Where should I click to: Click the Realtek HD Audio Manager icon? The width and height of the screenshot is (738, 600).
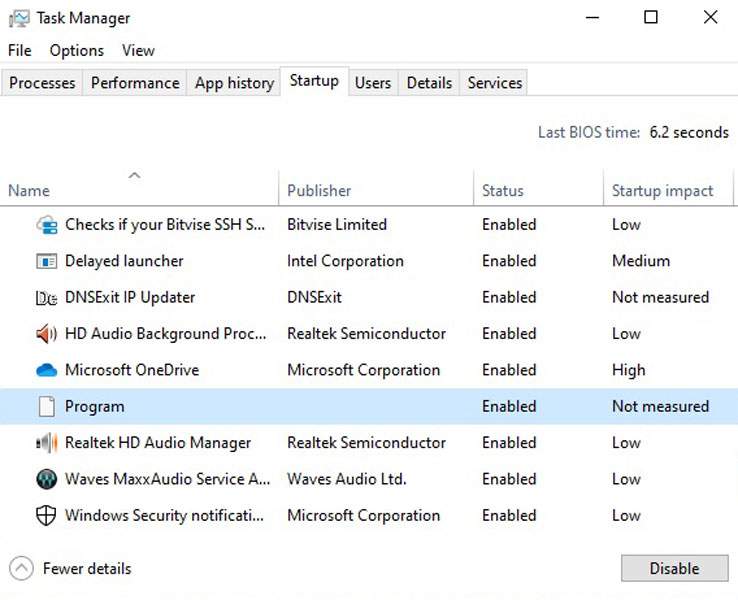[47, 443]
